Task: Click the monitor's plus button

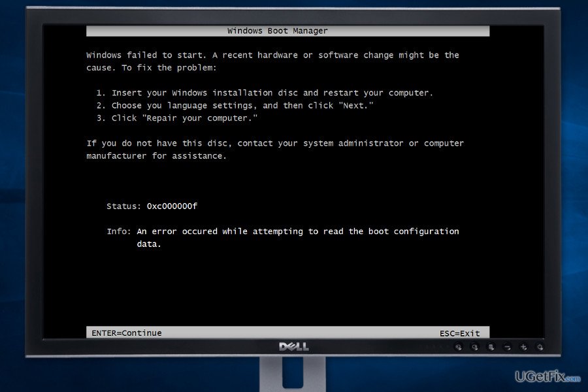Action: tap(523, 348)
